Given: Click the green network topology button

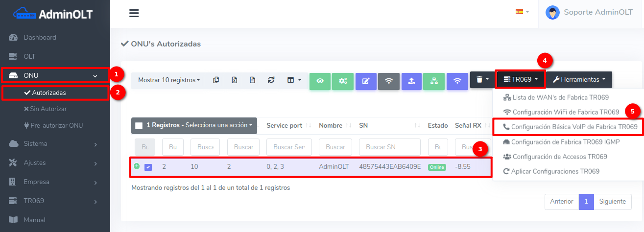Looking at the screenshot, I should [x=434, y=81].
